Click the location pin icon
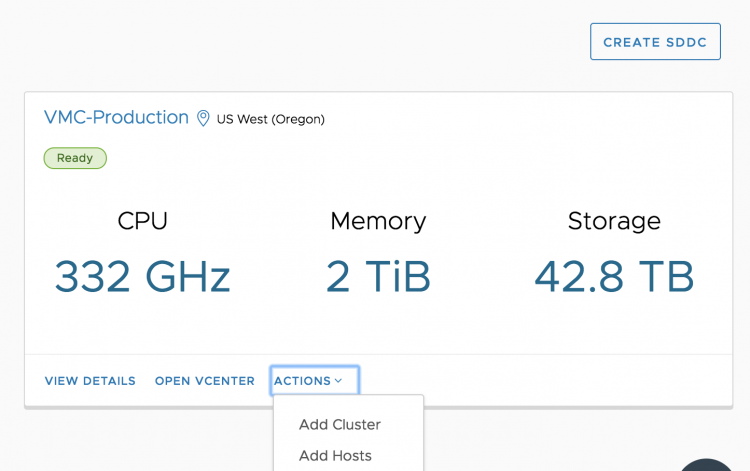 [203, 118]
